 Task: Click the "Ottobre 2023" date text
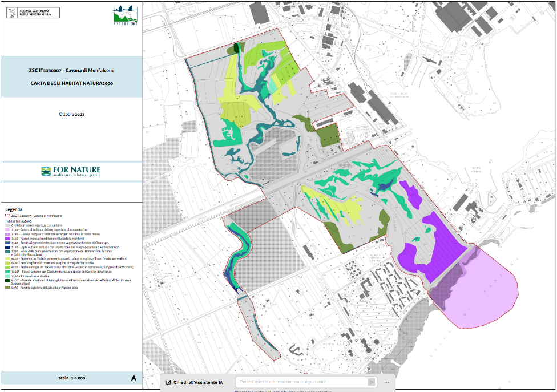(x=71, y=115)
